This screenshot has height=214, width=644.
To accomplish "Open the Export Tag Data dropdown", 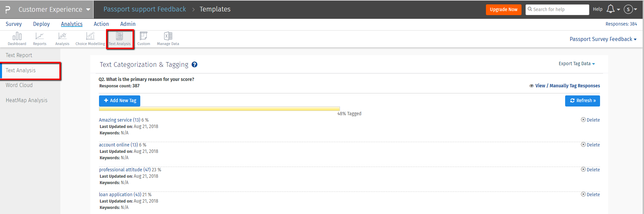I will point(577,63).
